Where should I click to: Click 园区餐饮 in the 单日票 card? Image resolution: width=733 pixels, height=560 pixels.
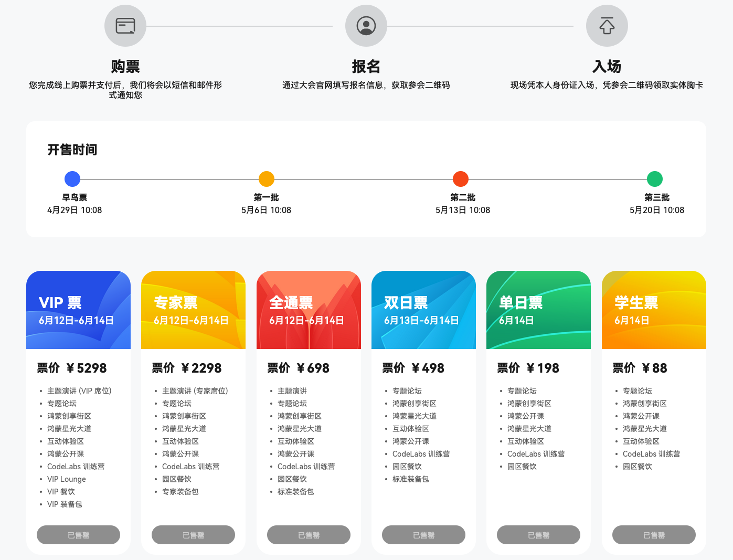522,467
